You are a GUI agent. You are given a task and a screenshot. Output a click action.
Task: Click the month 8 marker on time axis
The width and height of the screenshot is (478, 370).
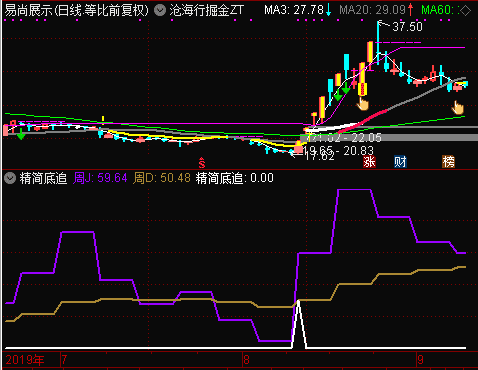[x=246, y=360]
